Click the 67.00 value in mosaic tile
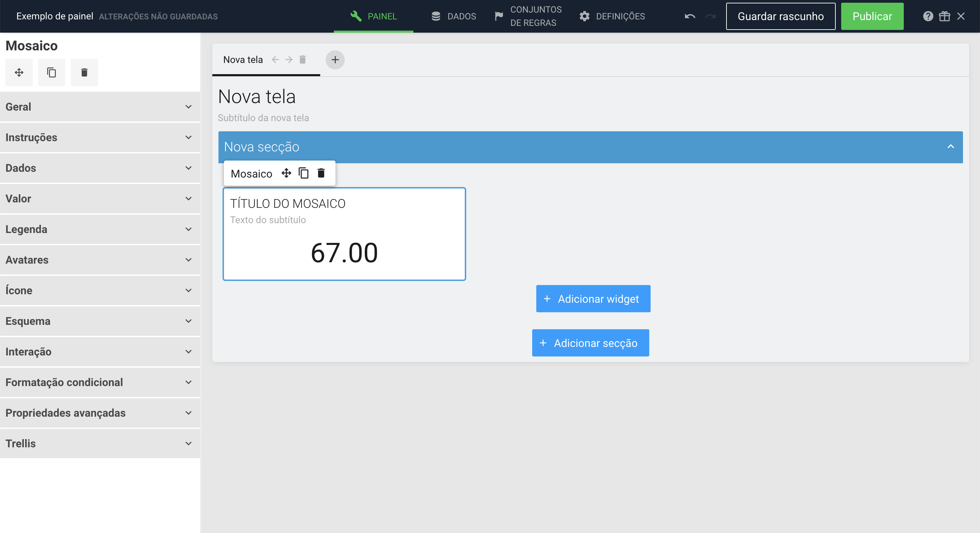Image resolution: width=980 pixels, height=533 pixels. (344, 253)
